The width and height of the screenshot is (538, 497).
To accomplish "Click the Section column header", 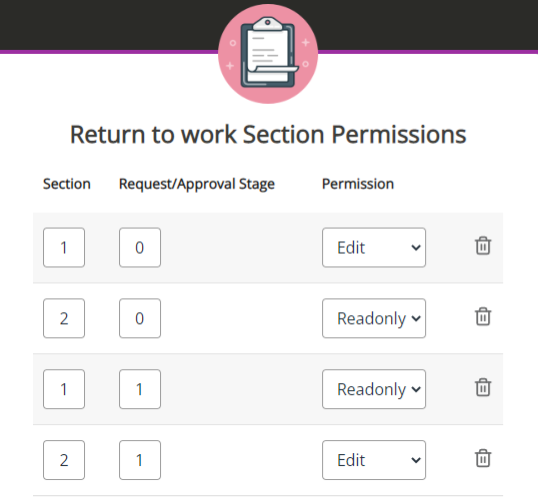I will click(67, 184).
